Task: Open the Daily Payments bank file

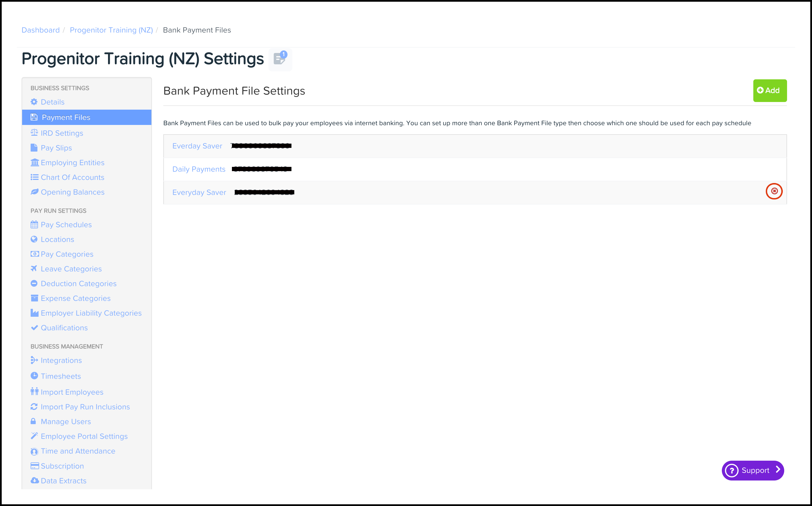Action: [x=198, y=169]
